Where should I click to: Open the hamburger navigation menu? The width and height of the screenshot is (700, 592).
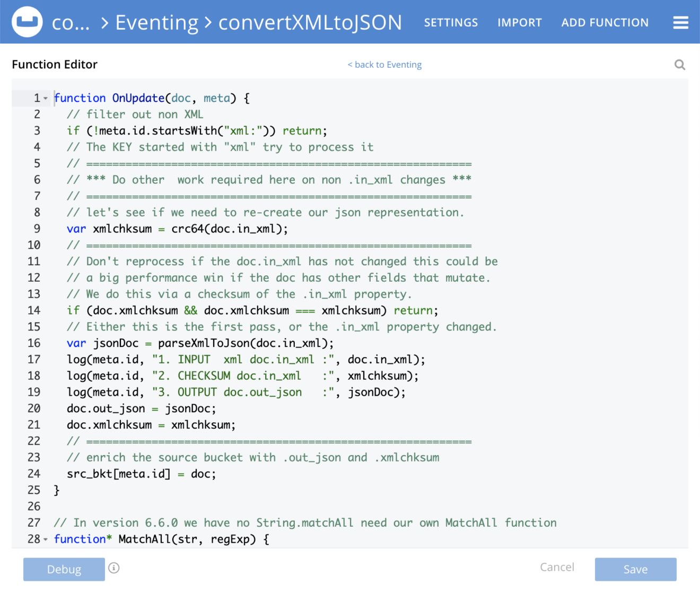(680, 22)
